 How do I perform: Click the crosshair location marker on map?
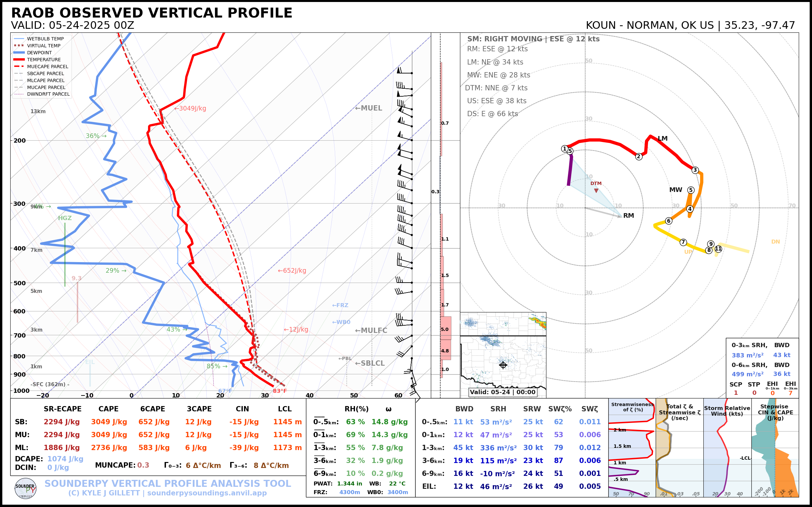coord(503,365)
